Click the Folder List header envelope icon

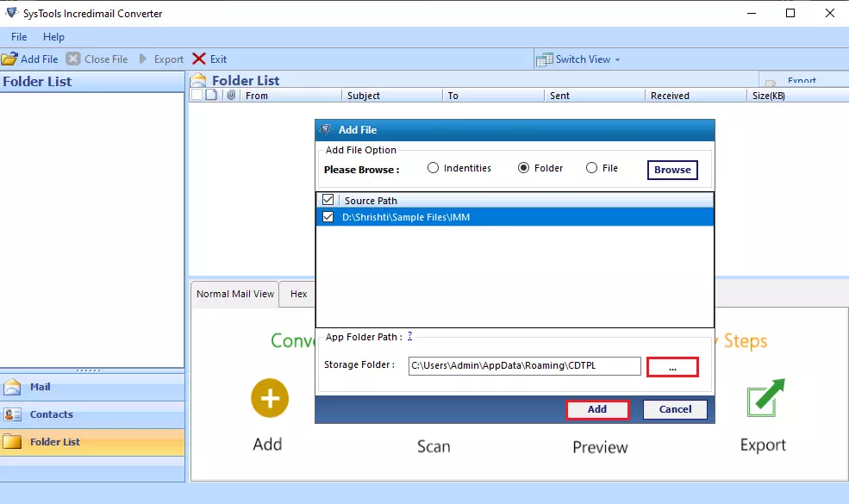198,80
